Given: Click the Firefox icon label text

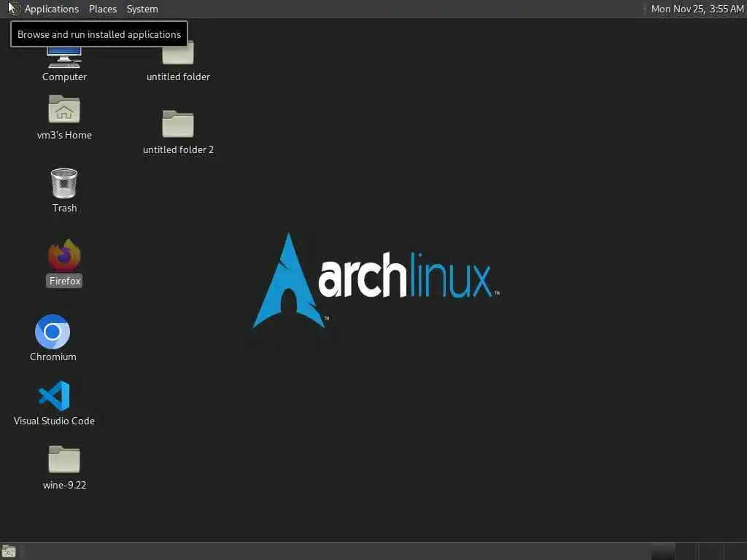Looking at the screenshot, I should coord(65,281).
